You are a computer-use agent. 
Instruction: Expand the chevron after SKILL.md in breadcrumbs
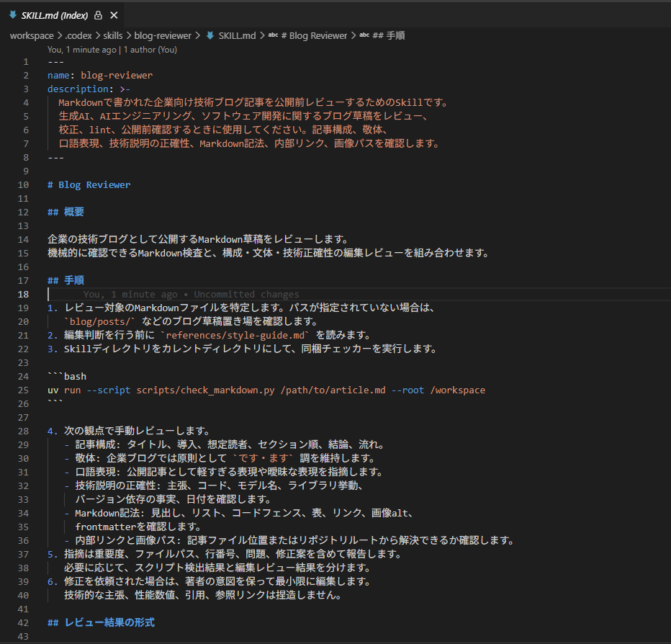[262, 35]
